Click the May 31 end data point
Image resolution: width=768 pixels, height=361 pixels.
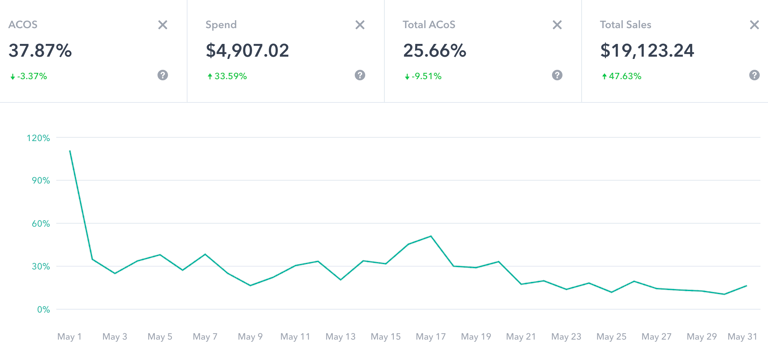(x=746, y=286)
